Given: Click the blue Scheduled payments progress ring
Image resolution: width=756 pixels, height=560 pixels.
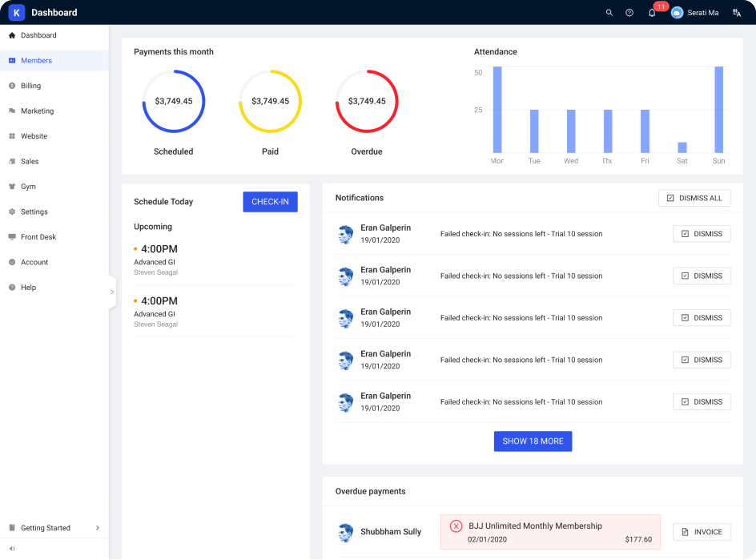Looking at the screenshot, I should pos(174,72).
